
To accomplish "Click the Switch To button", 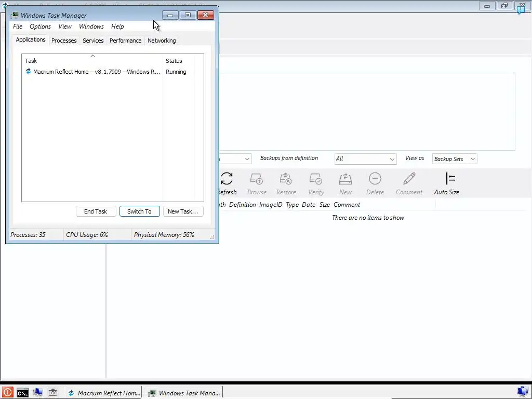I will [139, 211].
